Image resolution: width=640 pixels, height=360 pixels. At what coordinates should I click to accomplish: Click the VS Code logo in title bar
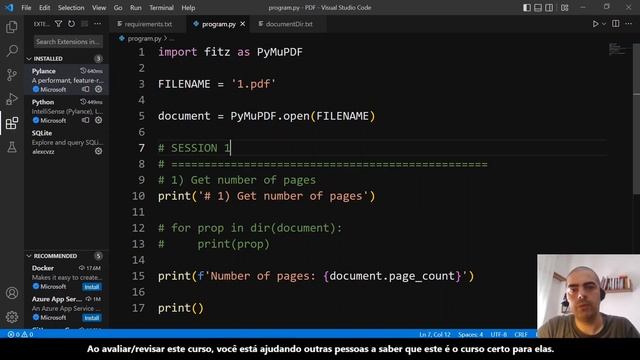(9, 7)
